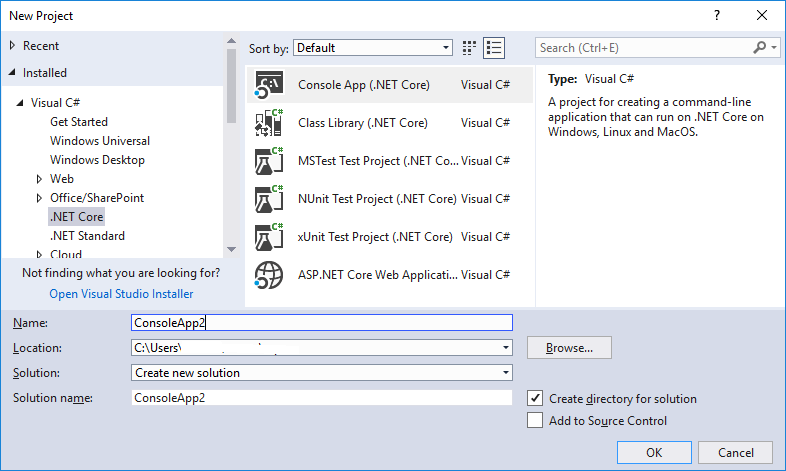Click the Class Library (.NET Core) template icon

(269, 123)
